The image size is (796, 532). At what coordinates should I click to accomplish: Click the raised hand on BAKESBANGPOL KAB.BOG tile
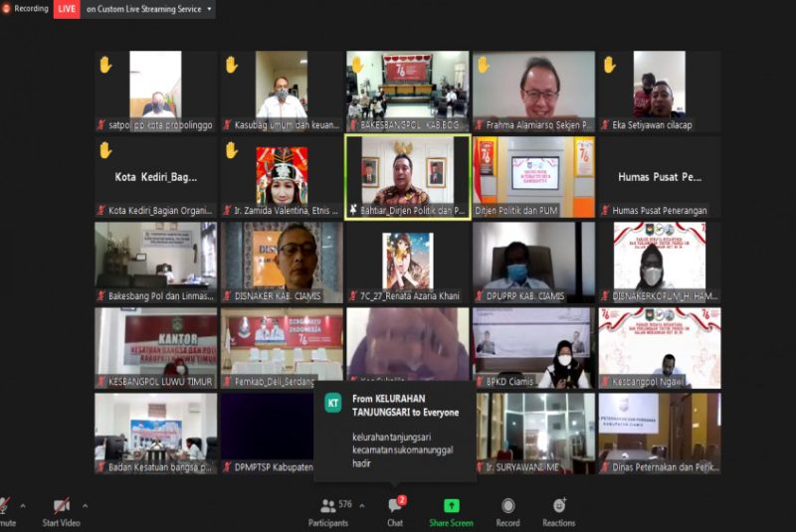(x=357, y=65)
